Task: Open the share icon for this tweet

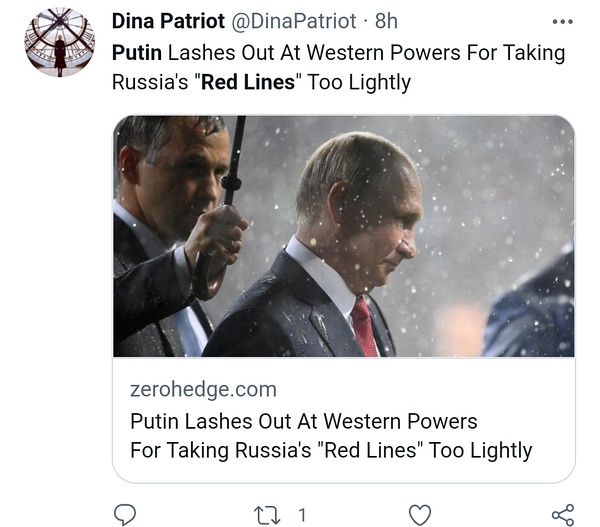Action: pyautogui.click(x=563, y=514)
